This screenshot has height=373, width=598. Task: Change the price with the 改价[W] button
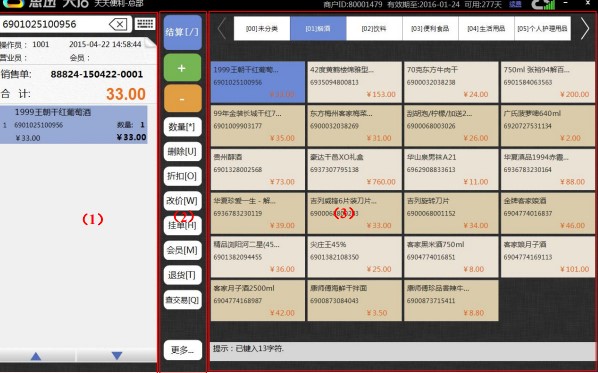click(182, 201)
